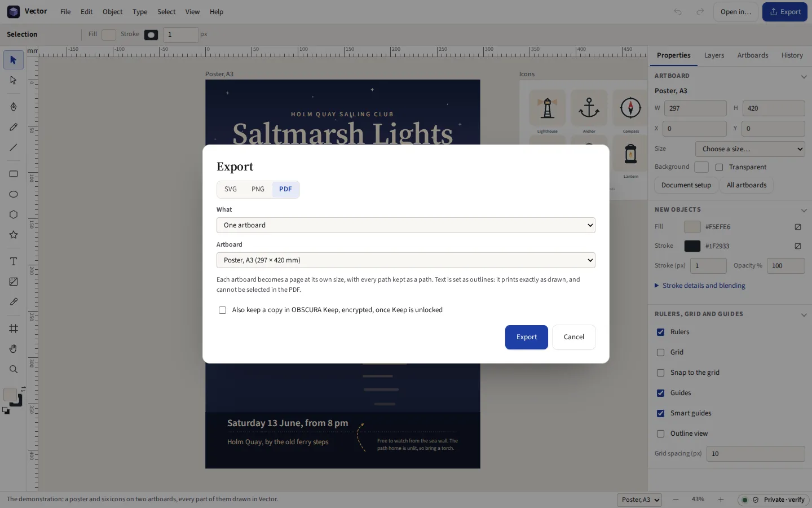Image resolution: width=812 pixels, height=508 pixels.
Task: Enable Snap to the grid
Action: click(660, 373)
